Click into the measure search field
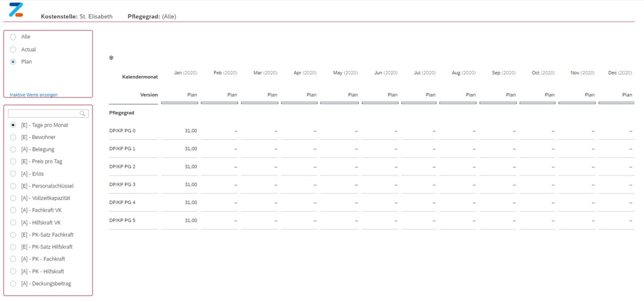The width and height of the screenshot is (644, 302). [x=44, y=114]
